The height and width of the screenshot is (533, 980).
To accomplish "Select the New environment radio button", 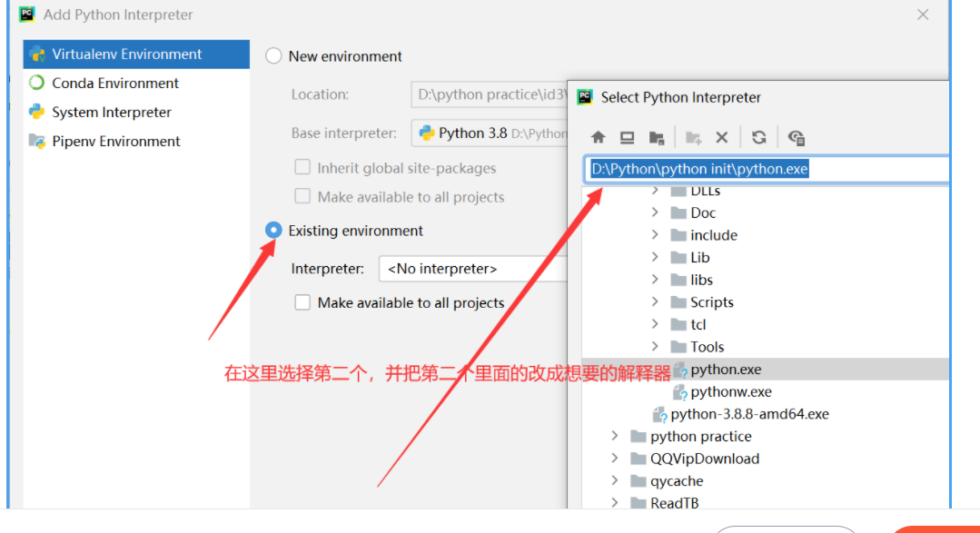I will (x=273, y=55).
